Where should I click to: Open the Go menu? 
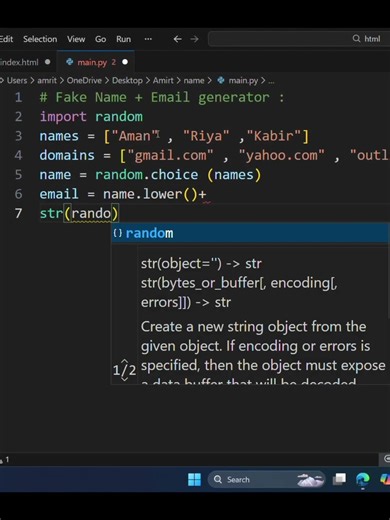pyautogui.click(x=100, y=39)
